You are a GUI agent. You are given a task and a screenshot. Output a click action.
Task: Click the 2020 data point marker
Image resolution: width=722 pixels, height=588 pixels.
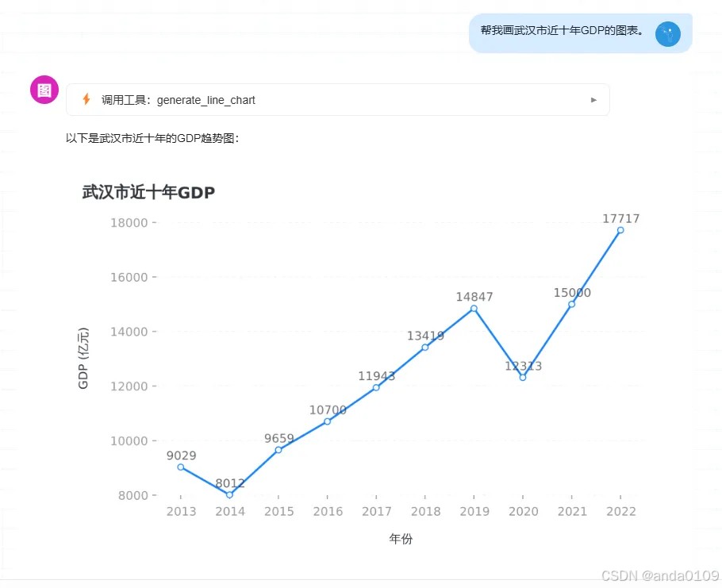click(523, 378)
